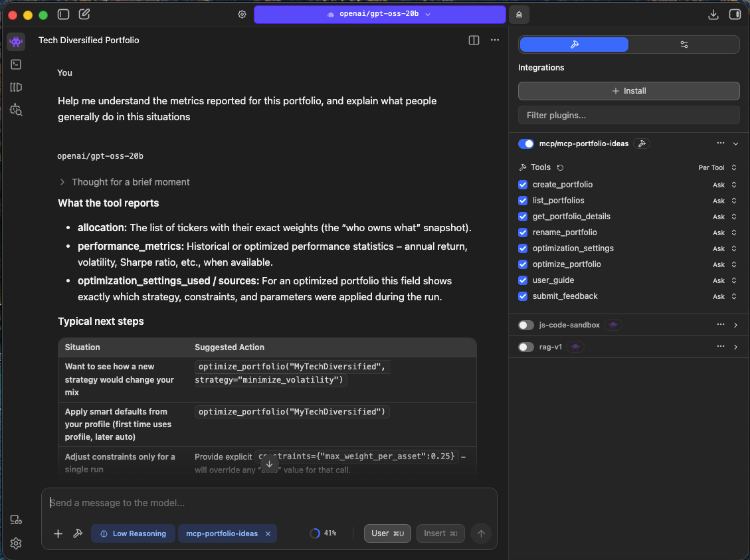Enable the js-code-sandbox plugin toggle

pyautogui.click(x=526, y=326)
